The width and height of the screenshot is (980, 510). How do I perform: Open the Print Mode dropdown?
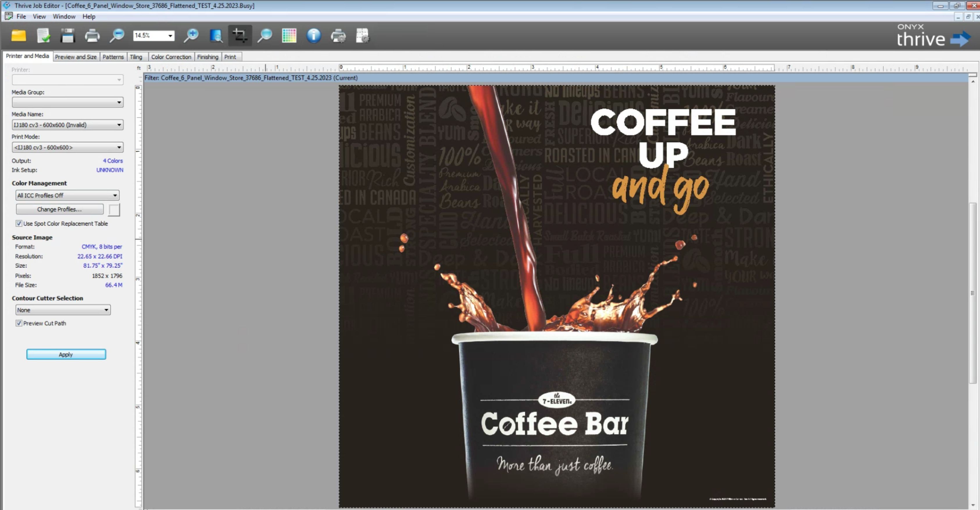(x=68, y=147)
